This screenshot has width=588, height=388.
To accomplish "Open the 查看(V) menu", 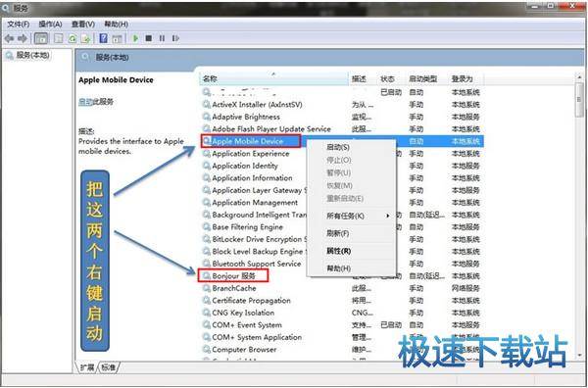I will [83, 24].
